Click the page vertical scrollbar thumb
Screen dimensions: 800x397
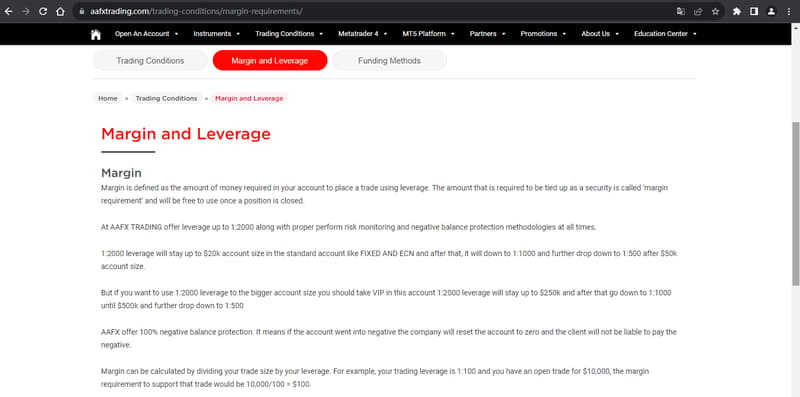[x=795, y=204]
